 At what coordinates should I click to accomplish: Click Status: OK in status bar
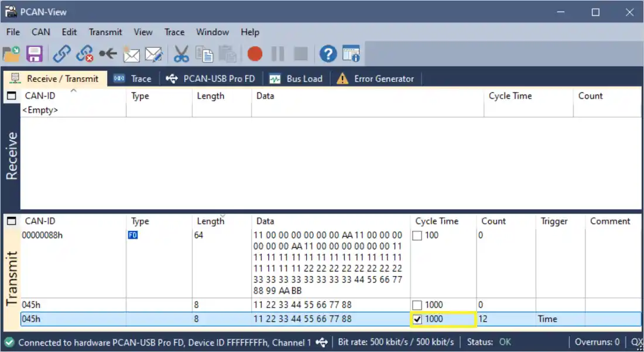point(489,342)
